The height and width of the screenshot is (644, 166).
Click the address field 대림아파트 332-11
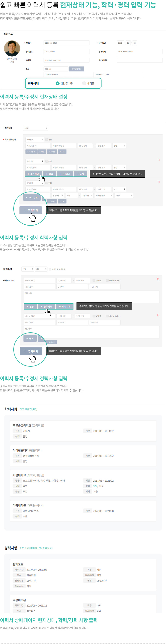click(x=118, y=74)
